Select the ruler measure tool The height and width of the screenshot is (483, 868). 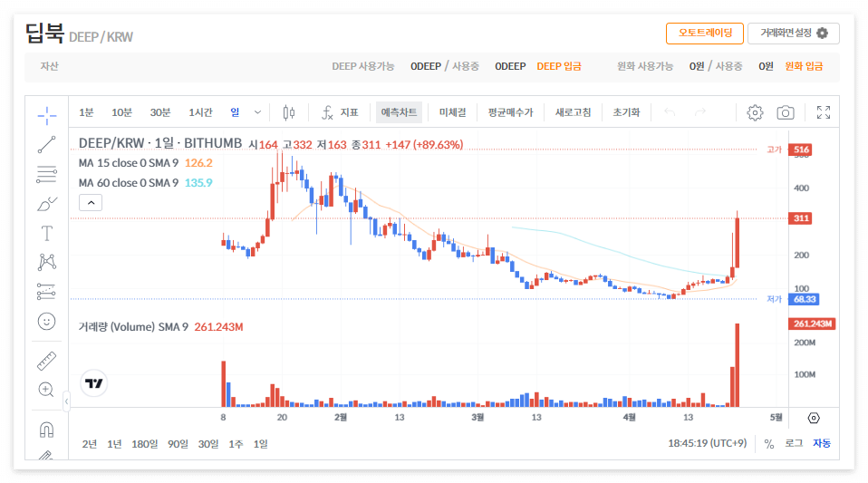point(47,362)
